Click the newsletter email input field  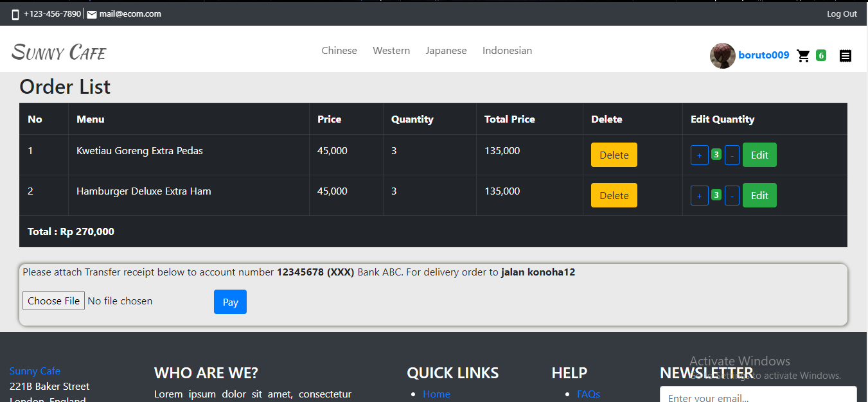[758, 396]
